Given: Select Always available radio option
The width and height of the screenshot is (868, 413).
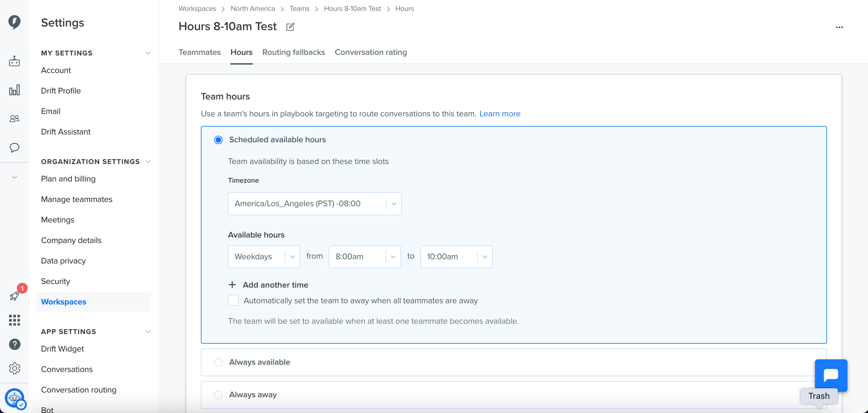Looking at the screenshot, I should coord(218,362).
